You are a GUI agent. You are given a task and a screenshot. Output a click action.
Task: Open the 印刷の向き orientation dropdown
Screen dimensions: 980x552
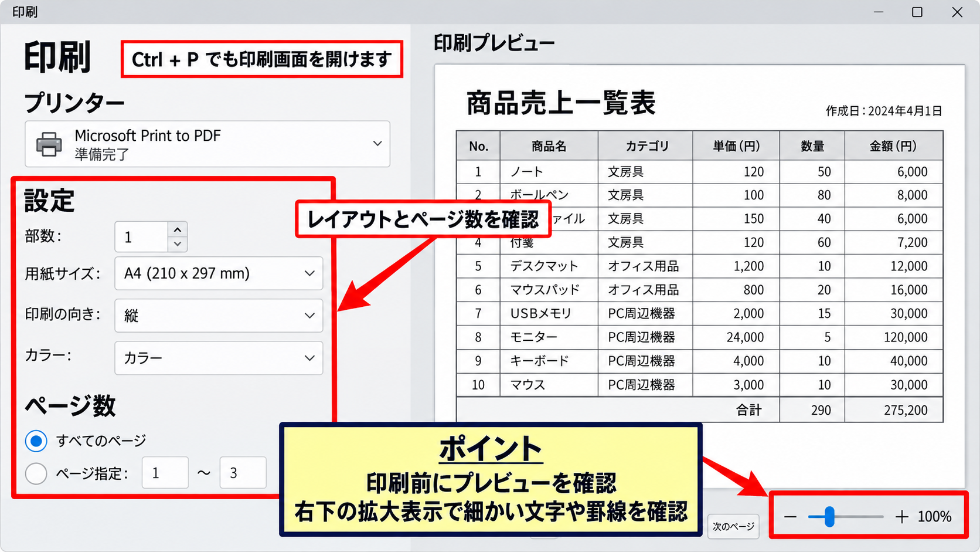tap(219, 316)
